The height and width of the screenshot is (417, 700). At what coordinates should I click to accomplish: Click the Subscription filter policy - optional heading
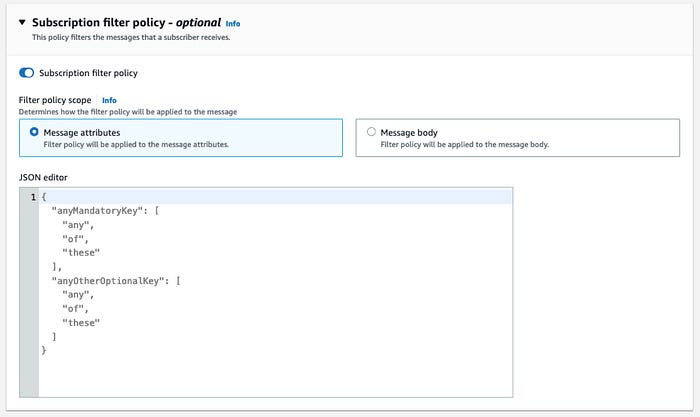126,22
